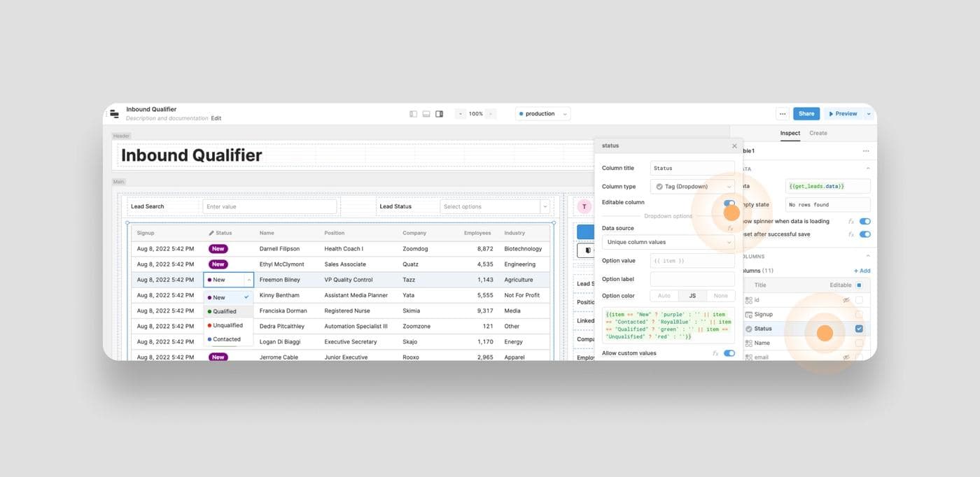Switch to the Create tab

point(818,133)
